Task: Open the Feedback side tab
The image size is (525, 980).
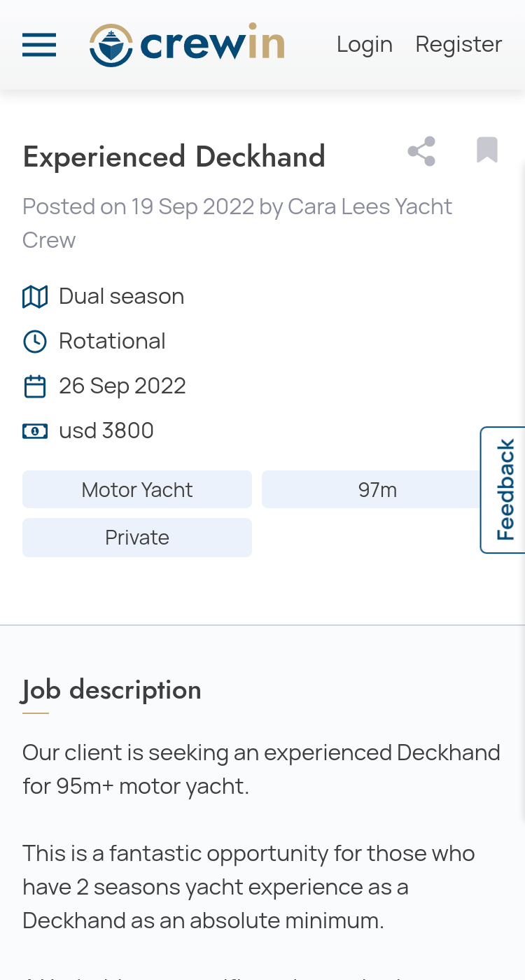Action: [x=503, y=490]
